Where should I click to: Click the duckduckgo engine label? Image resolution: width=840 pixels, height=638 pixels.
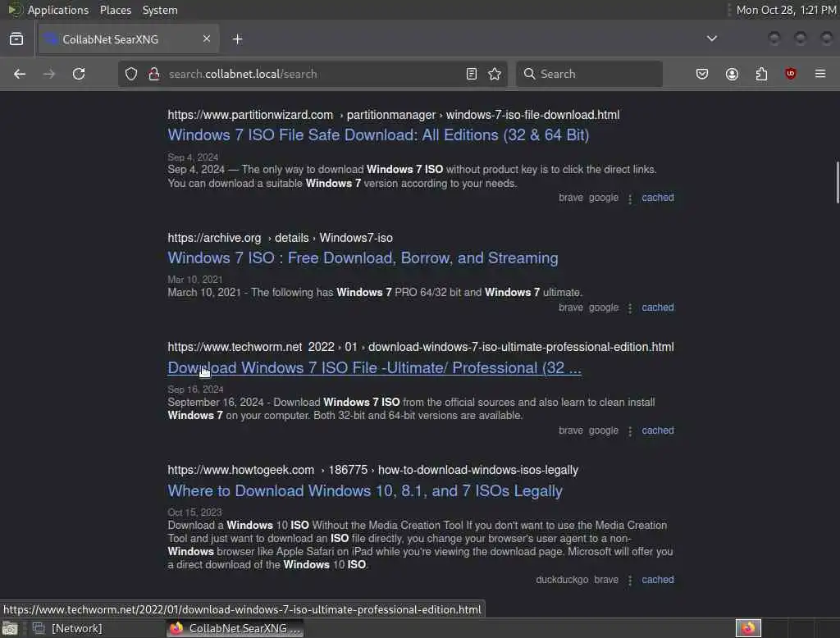pyautogui.click(x=562, y=580)
